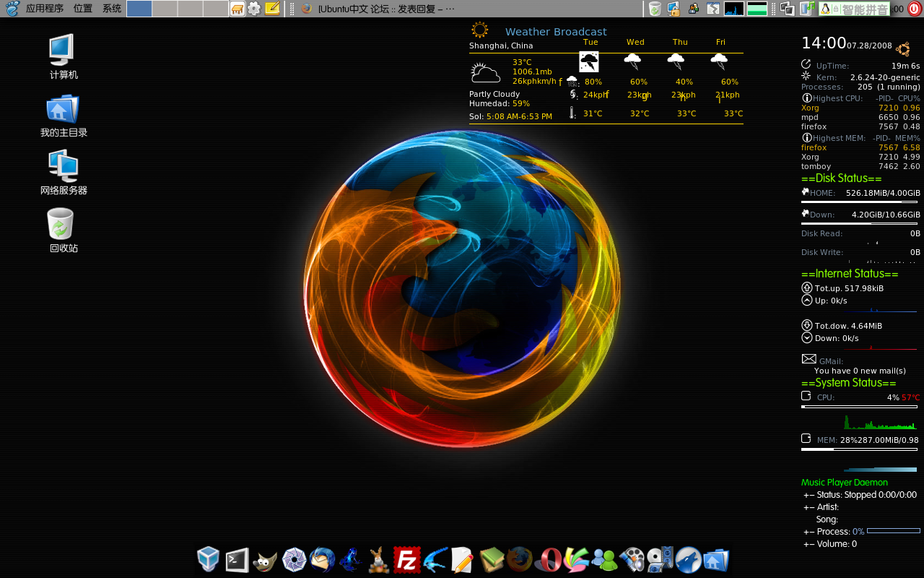Viewport: 924px width, 578px height.
Task: Launch the blue frog application in dock
Action: click(x=351, y=560)
